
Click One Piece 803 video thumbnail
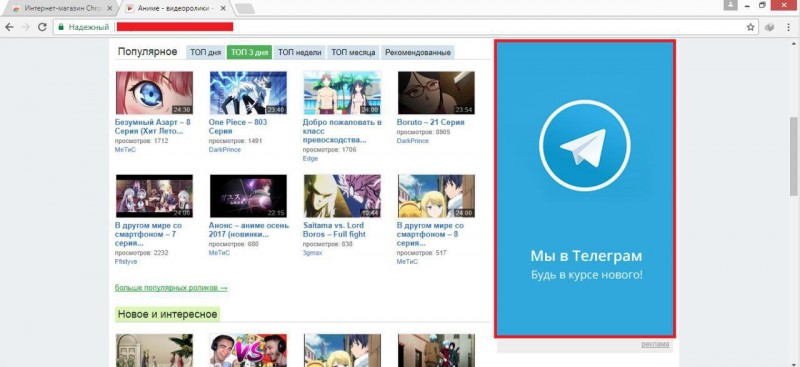pyautogui.click(x=248, y=93)
